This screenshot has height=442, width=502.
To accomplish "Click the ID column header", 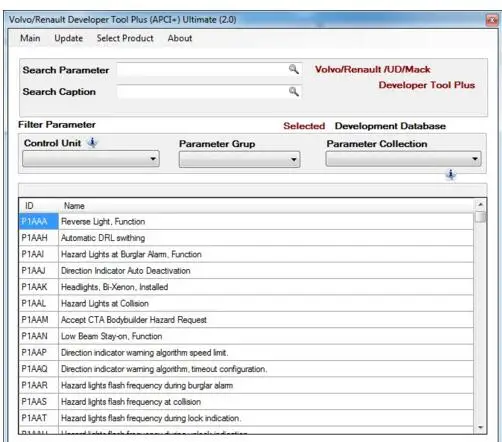I will pos(39,206).
